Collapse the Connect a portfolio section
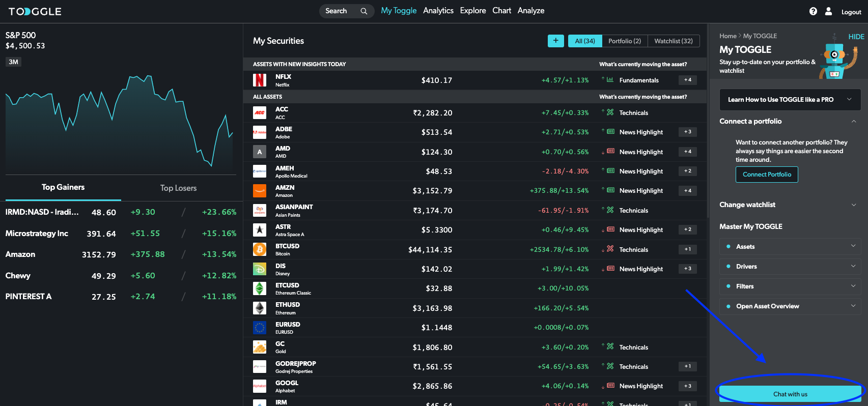 click(854, 121)
